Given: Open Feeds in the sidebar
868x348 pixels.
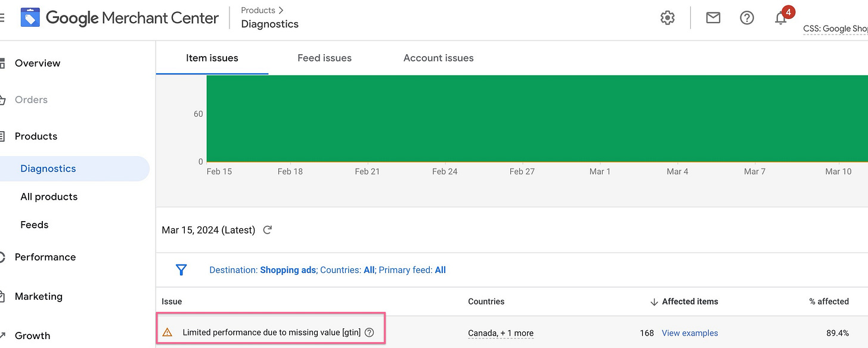Looking at the screenshot, I should [35, 225].
